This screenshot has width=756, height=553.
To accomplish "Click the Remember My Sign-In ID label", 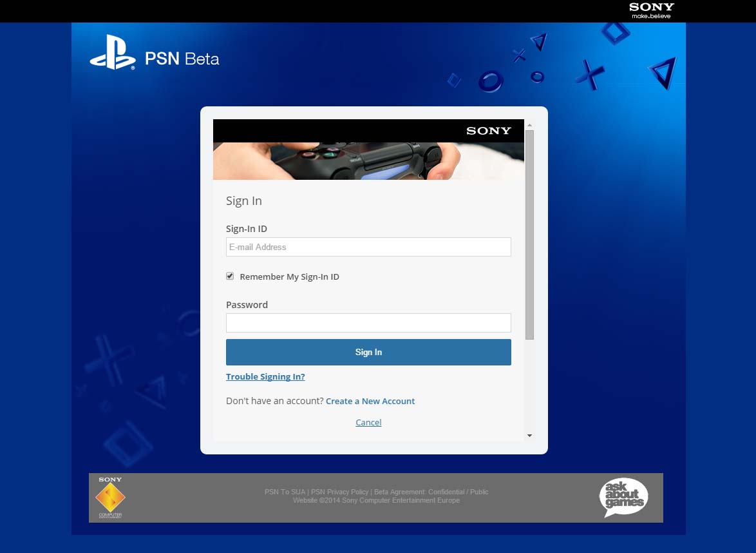I will point(289,276).
